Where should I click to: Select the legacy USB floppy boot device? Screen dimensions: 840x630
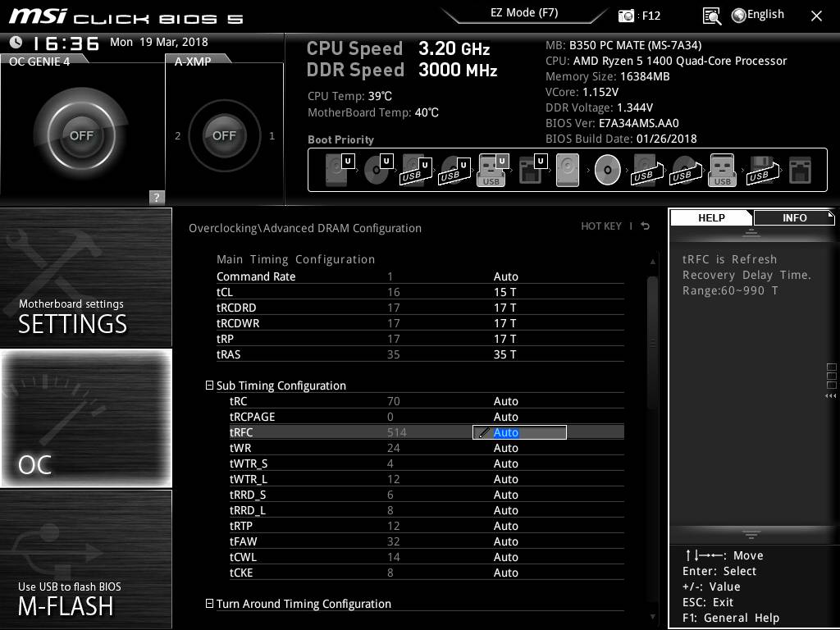tap(762, 170)
